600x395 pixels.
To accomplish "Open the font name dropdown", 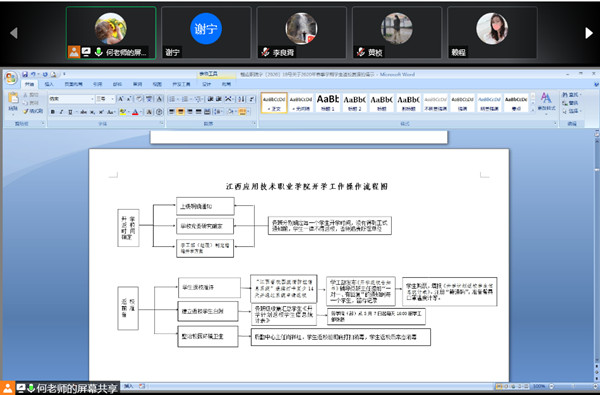I will pyautogui.click(x=92, y=99).
